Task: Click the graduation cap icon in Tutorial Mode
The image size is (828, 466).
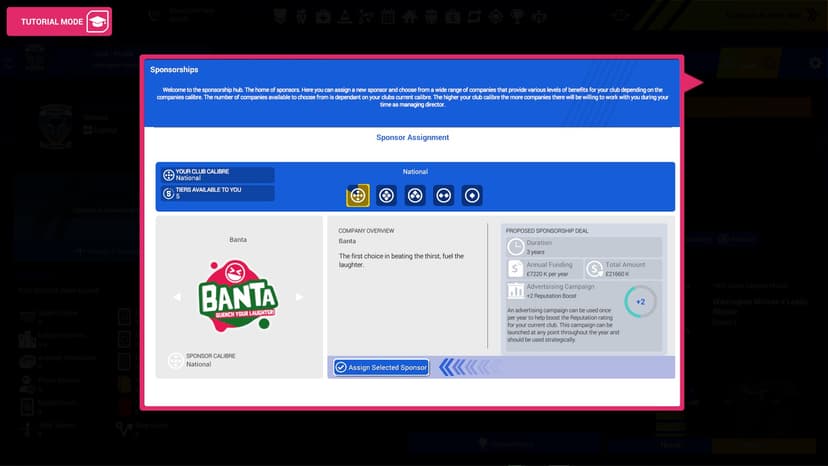Action: [x=98, y=22]
